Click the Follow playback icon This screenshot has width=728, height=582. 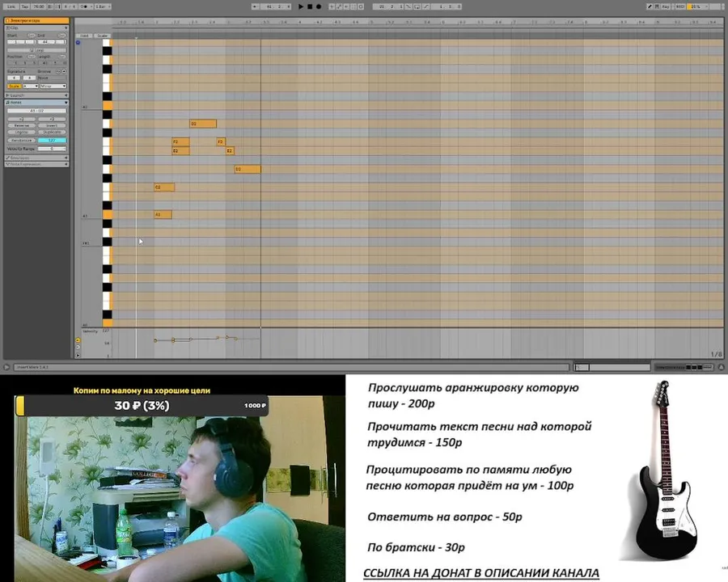tap(256, 6)
